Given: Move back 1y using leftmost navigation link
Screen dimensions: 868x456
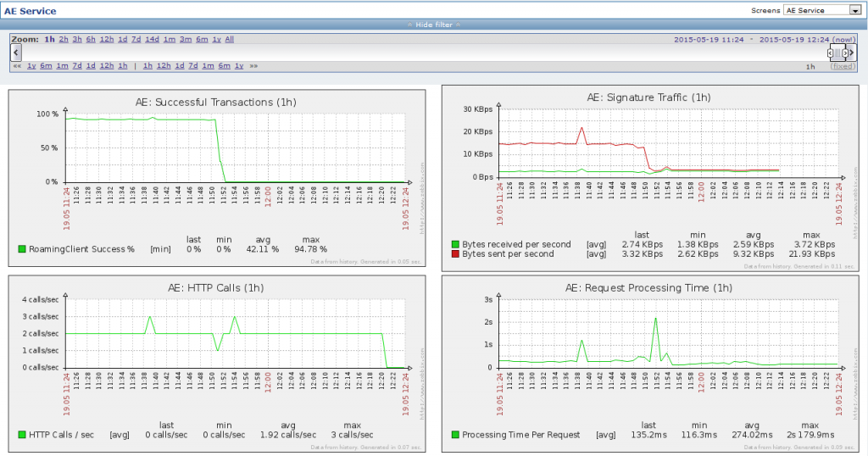Looking at the screenshot, I should 31,66.
